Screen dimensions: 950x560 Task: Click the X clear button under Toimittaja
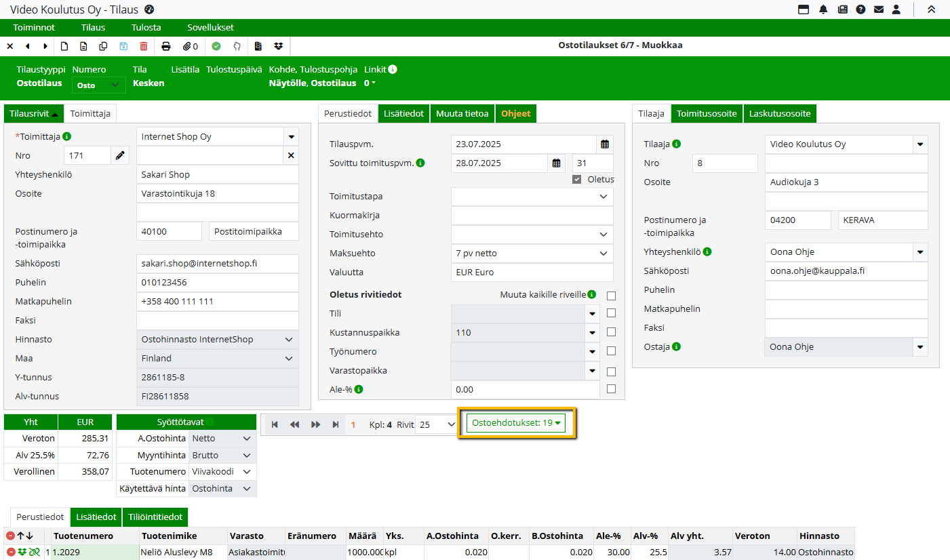[x=291, y=155]
